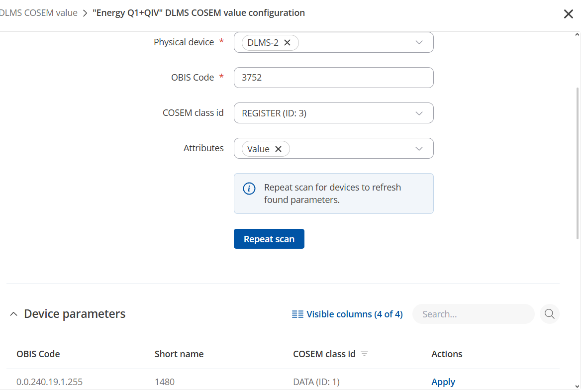Click the Short name column header
The height and width of the screenshot is (392, 585).
click(x=179, y=354)
